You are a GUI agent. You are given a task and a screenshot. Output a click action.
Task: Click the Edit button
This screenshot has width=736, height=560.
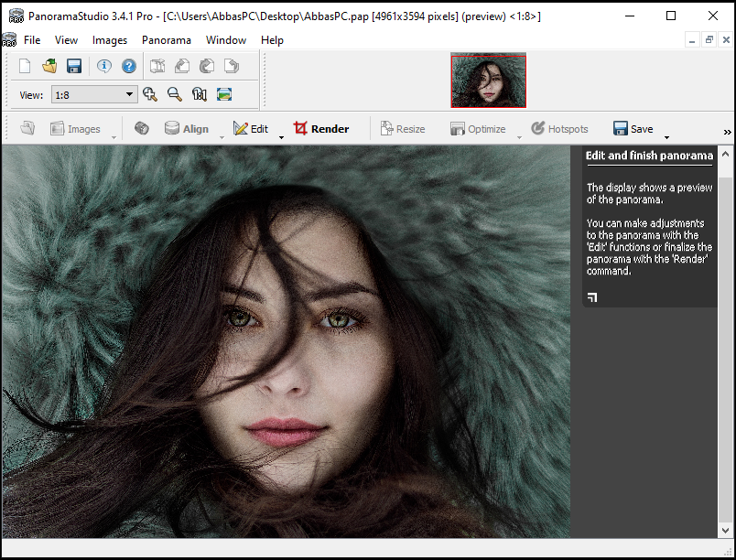pyautogui.click(x=251, y=128)
